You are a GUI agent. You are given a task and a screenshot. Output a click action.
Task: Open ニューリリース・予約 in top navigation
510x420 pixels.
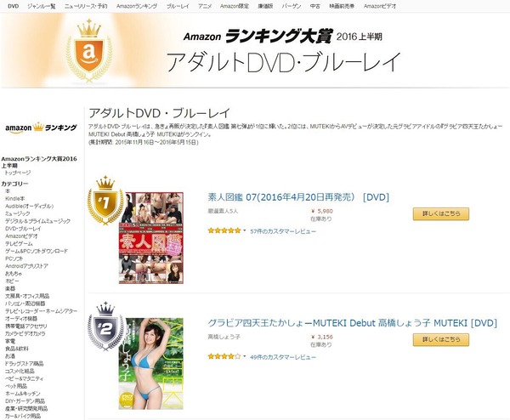(x=86, y=6)
